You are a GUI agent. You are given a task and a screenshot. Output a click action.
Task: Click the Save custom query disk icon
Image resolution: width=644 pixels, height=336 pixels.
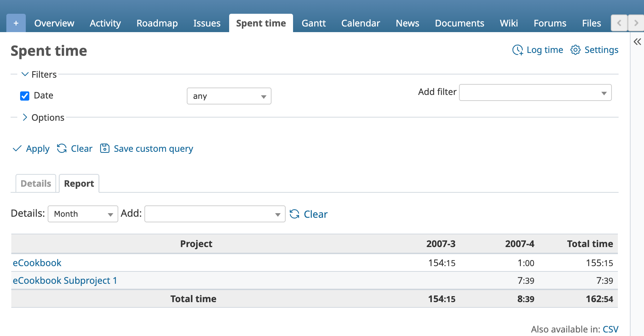[x=105, y=148]
